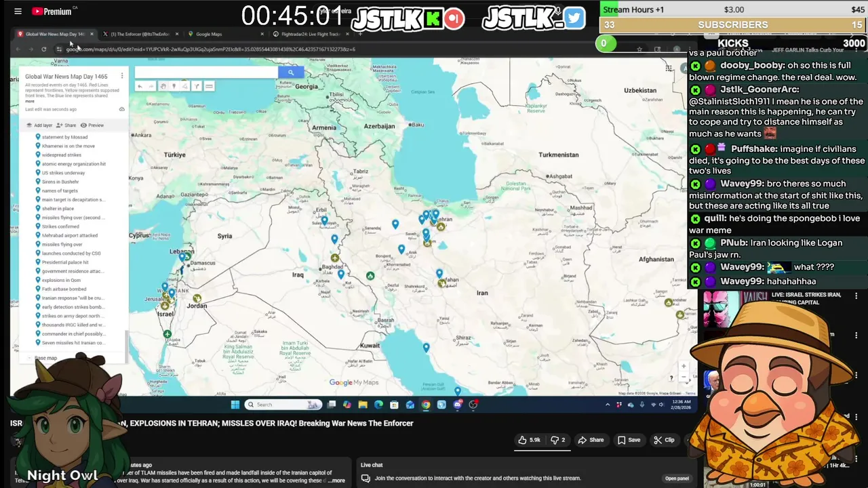Zoom in on the map

point(684,366)
